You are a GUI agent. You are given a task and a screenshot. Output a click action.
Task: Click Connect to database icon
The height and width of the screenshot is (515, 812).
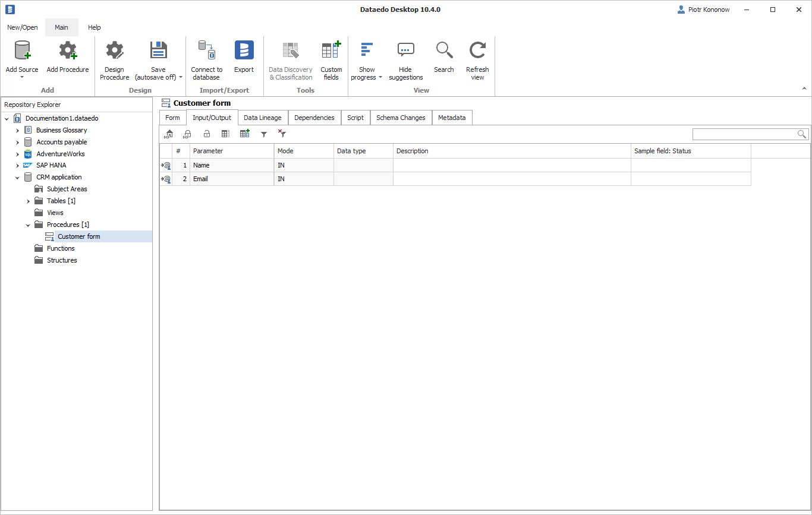(x=206, y=51)
